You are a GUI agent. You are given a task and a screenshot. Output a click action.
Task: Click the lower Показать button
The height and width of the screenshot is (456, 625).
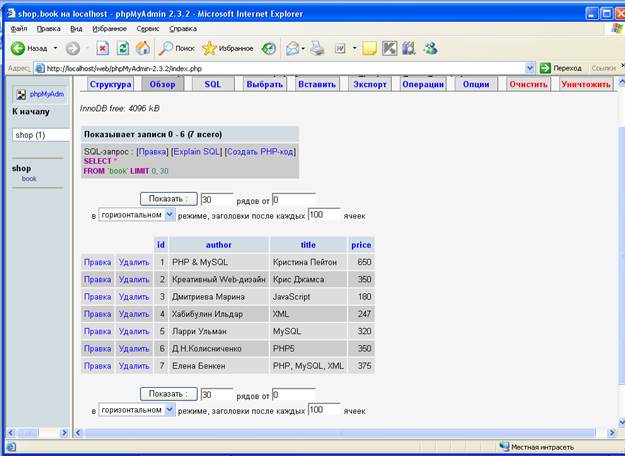(x=169, y=394)
